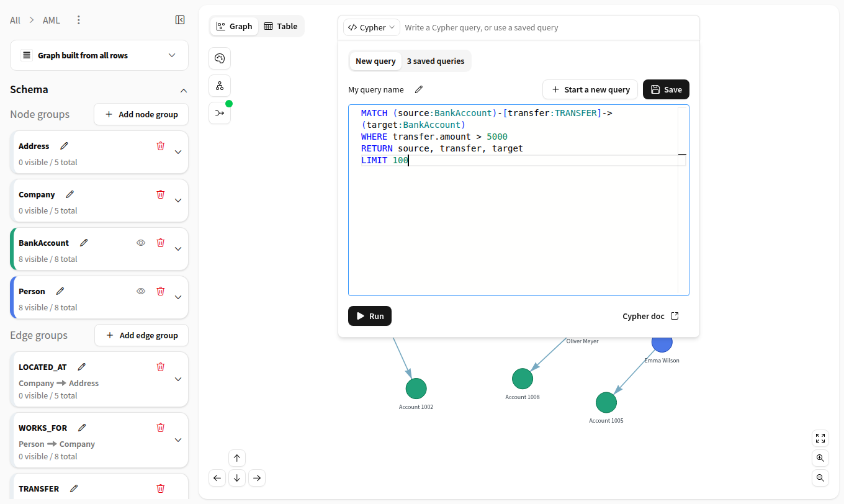The image size is (844, 504).
Task: Edit the Company node group name
Action: [x=70, y=194]
